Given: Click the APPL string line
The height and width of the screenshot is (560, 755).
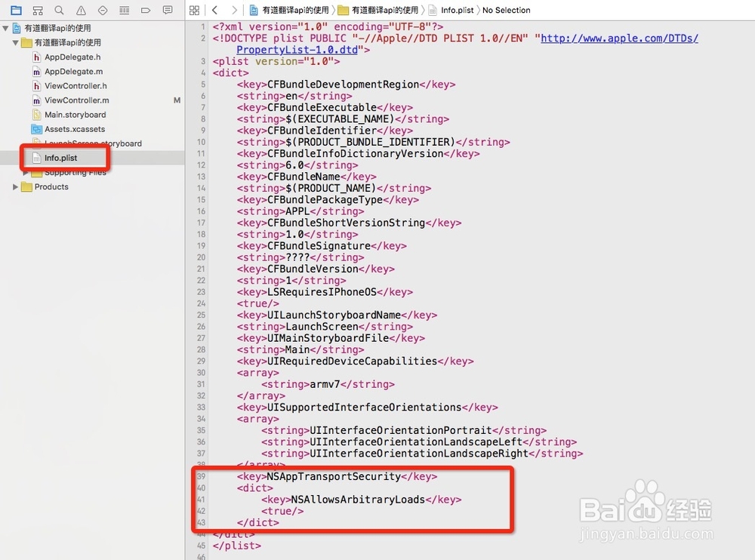Looking at the screenshot, I should pyautogui.click(x=300, y=211).
